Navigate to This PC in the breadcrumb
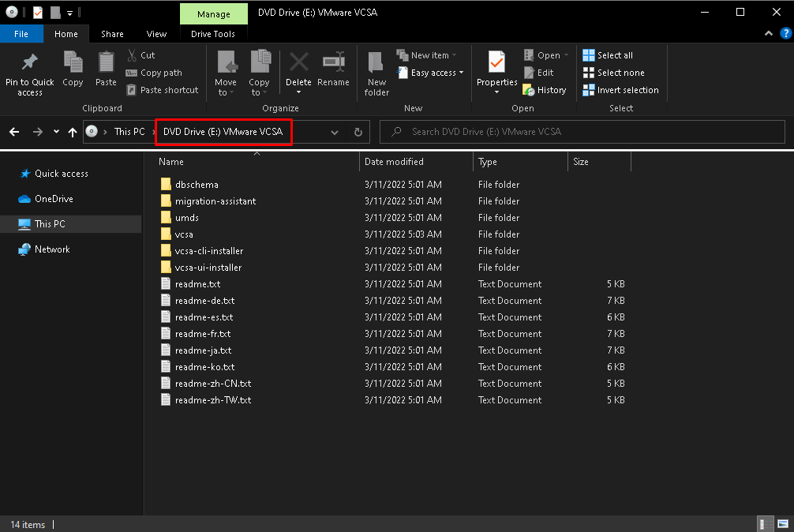This screenshot has width=794, height=532. click(x=130, y=131)
